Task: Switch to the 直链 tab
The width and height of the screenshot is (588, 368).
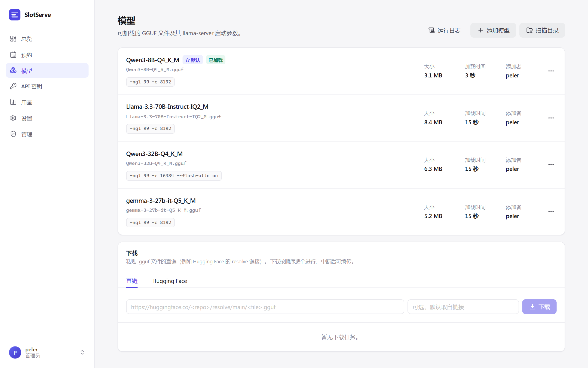Action: coord(132,281)
